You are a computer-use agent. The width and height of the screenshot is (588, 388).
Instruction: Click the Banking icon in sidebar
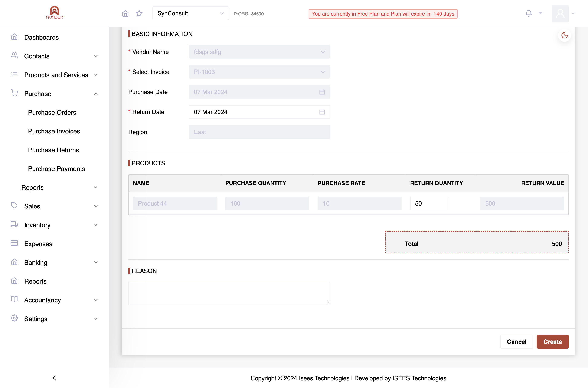pos(14,262)
